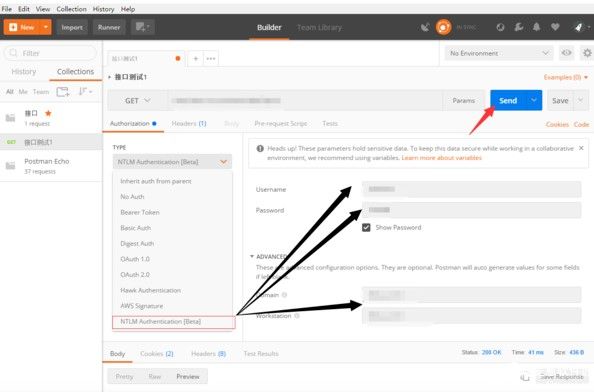Toggle the star on 接口 collection
Image resolution: width=594 pixels, height=392 pixels.
pos(48,113)
